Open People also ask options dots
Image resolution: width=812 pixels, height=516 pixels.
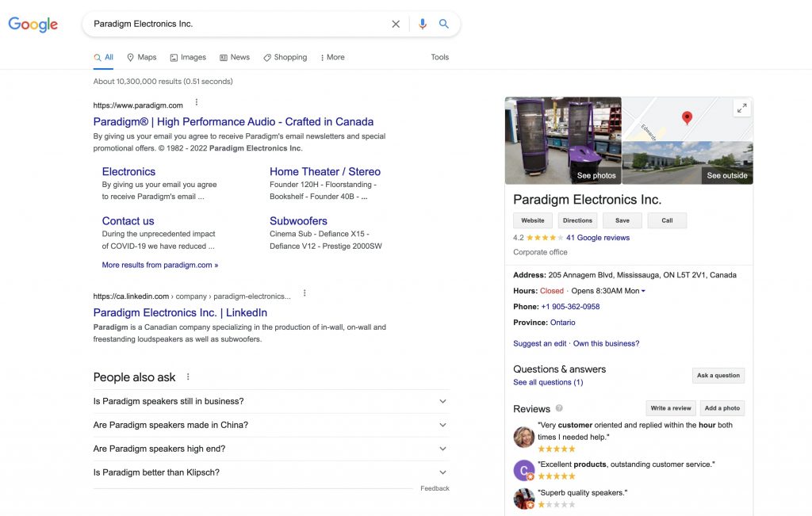coord(188,376)
